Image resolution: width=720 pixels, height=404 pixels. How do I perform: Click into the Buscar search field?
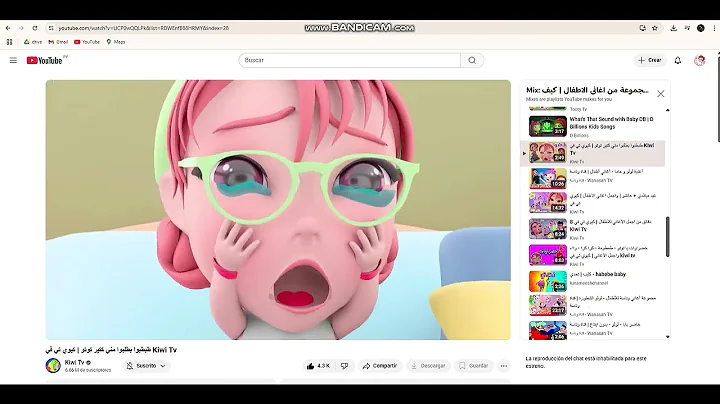(349, 60)
